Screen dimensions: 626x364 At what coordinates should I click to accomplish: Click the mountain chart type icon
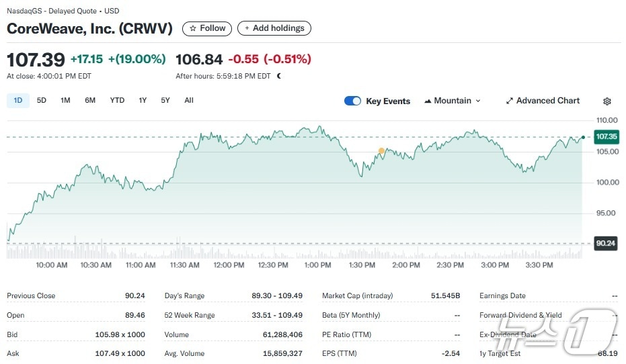click(x=428, y=101)
